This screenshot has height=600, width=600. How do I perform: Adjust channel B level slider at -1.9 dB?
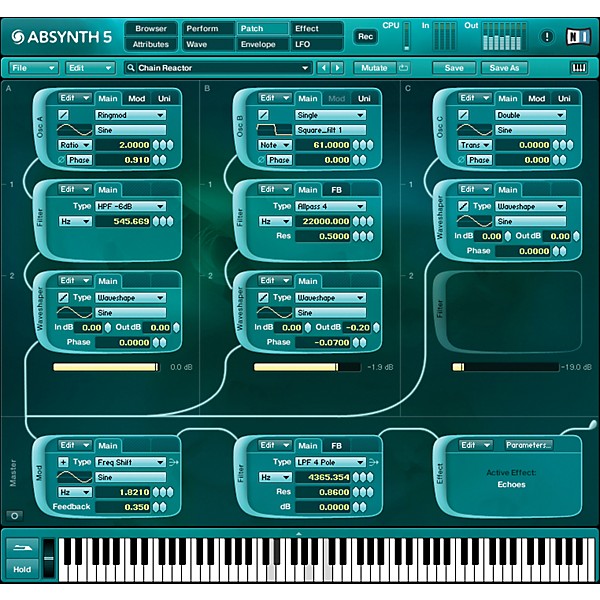[307, 367]
